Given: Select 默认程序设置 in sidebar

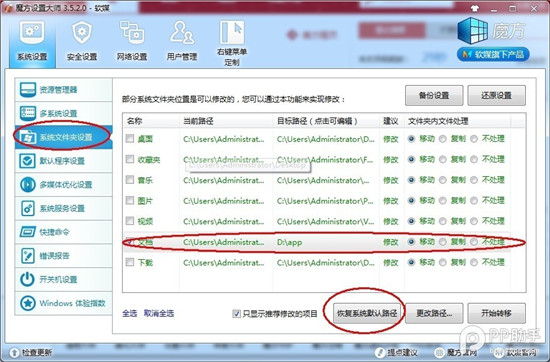Looking at the screenshot, I should tap(63, 161).
